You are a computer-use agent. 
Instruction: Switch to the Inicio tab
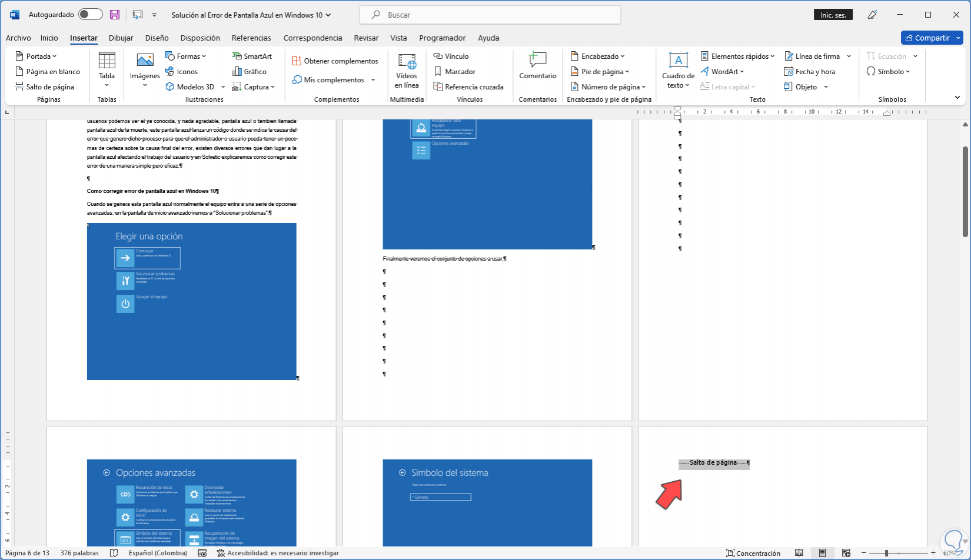tap(49, 38)
